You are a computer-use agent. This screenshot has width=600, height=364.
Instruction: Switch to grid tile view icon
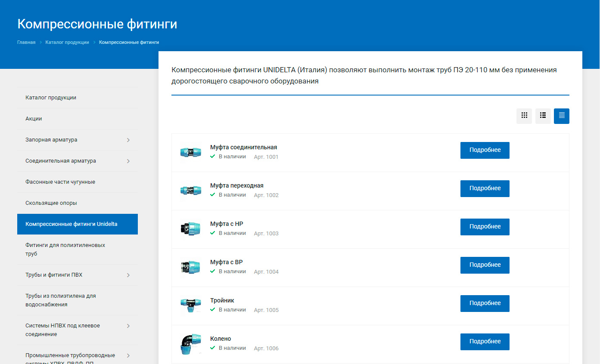(x=524, y=116)
